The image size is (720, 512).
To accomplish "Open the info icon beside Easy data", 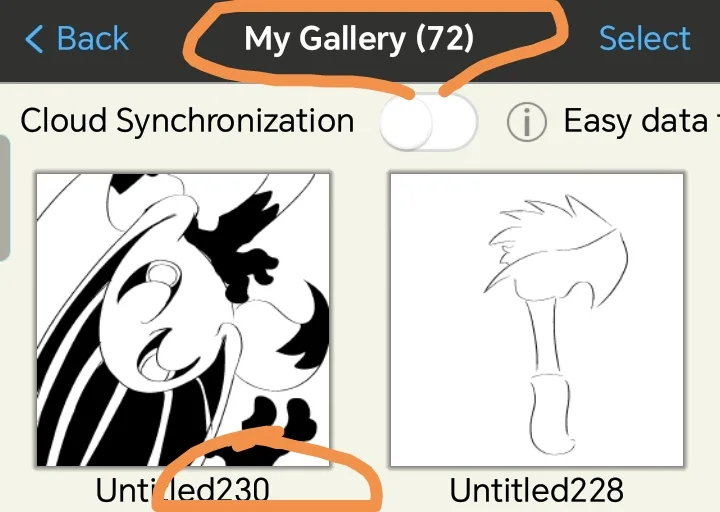I will (527, 122).
